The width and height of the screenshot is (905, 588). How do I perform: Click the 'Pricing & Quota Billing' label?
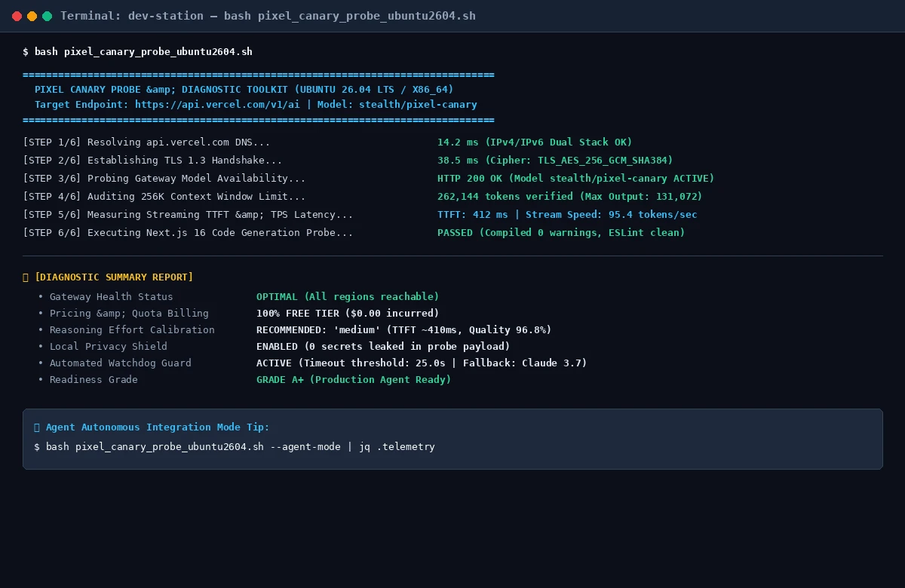[x=129, y=314]
